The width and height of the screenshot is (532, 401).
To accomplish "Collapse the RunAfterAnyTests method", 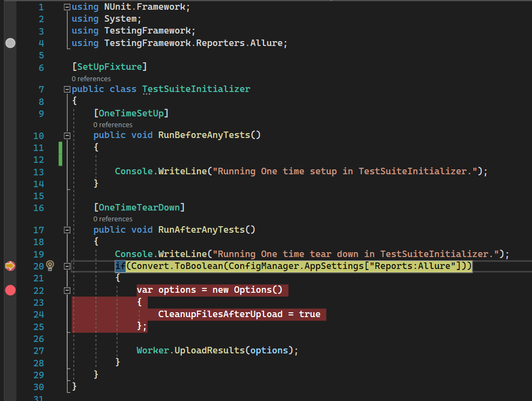I will pyautogui.click(x=67, y=230).
